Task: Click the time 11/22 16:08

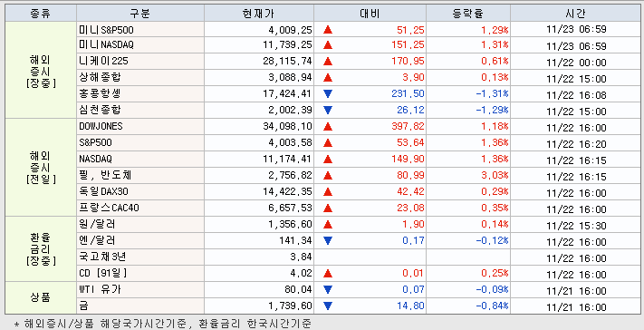Action: 576,95
